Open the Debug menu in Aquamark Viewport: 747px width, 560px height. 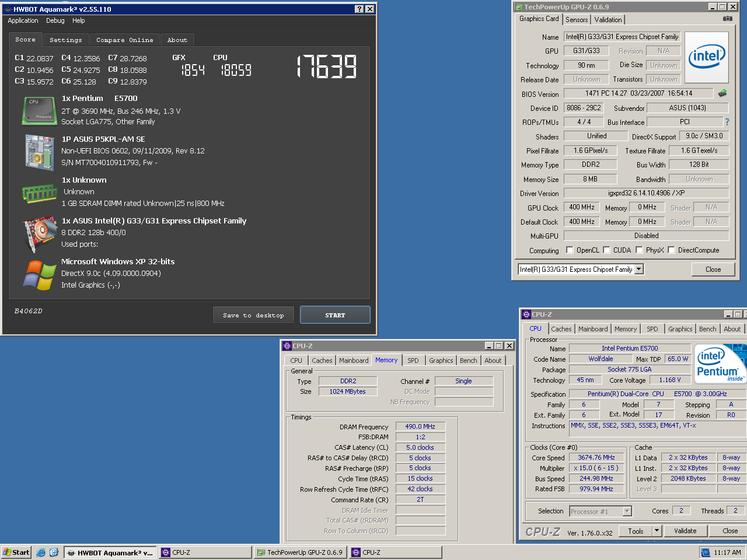click(55, 20)
